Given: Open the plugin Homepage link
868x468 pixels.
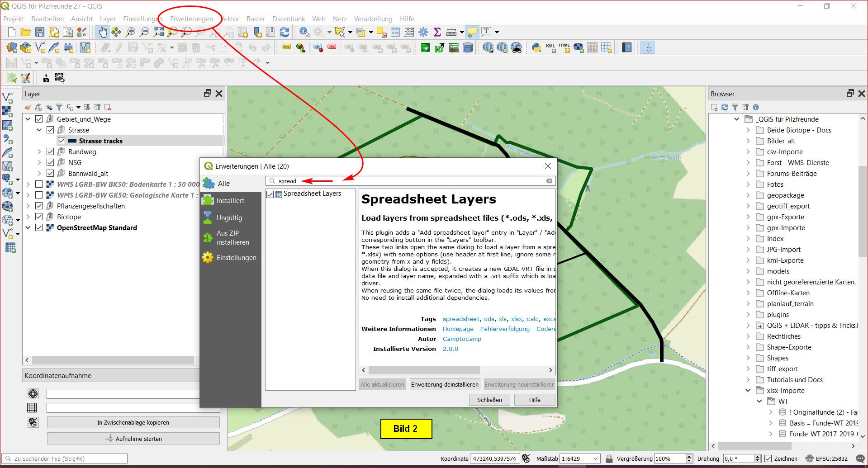Looking at the screenshot, I should (x=458, y=329).
